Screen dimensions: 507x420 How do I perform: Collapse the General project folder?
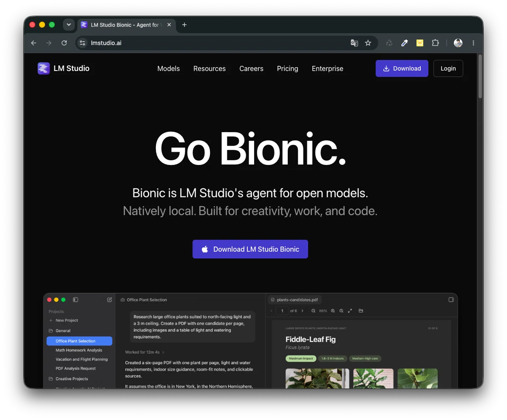point(59,331)
